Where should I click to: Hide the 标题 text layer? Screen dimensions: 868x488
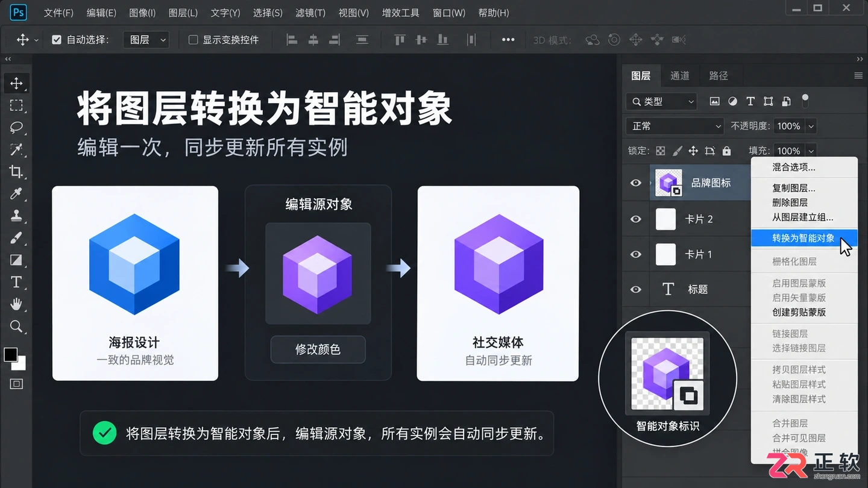click(x=636, y=289)
